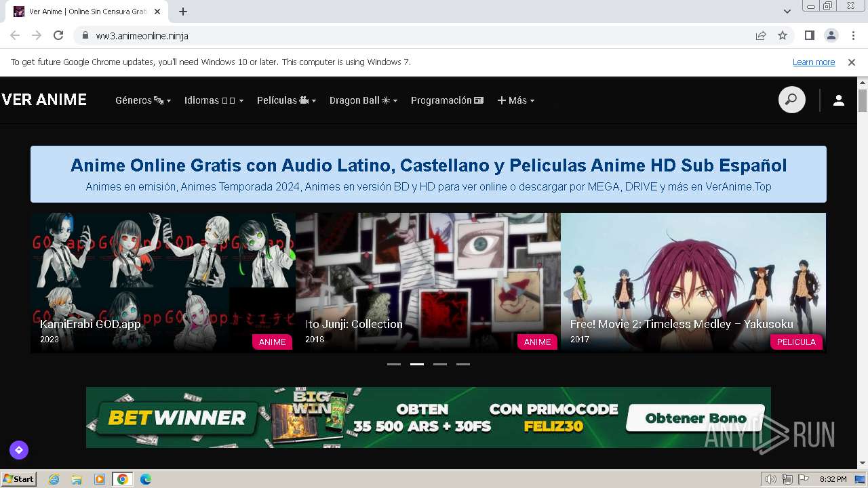Image resolution: width=868 pixels, height=488 pixels.
Task: Open the user account icon
Action: coord(839,100)
